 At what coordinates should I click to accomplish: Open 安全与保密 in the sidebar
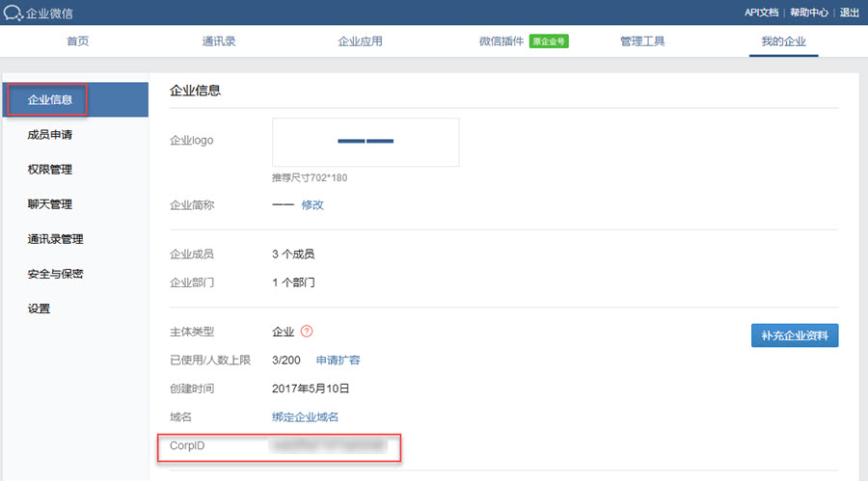(55, 274)
